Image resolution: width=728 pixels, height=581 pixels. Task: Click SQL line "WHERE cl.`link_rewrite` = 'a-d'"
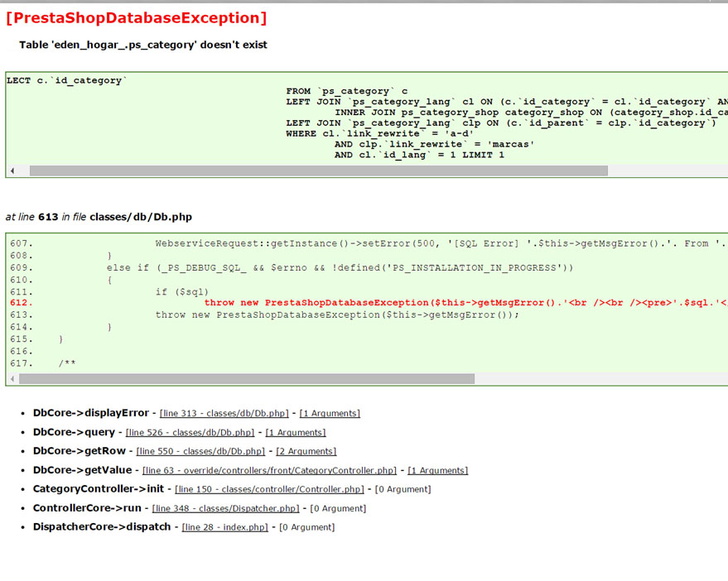click(380, 133)
